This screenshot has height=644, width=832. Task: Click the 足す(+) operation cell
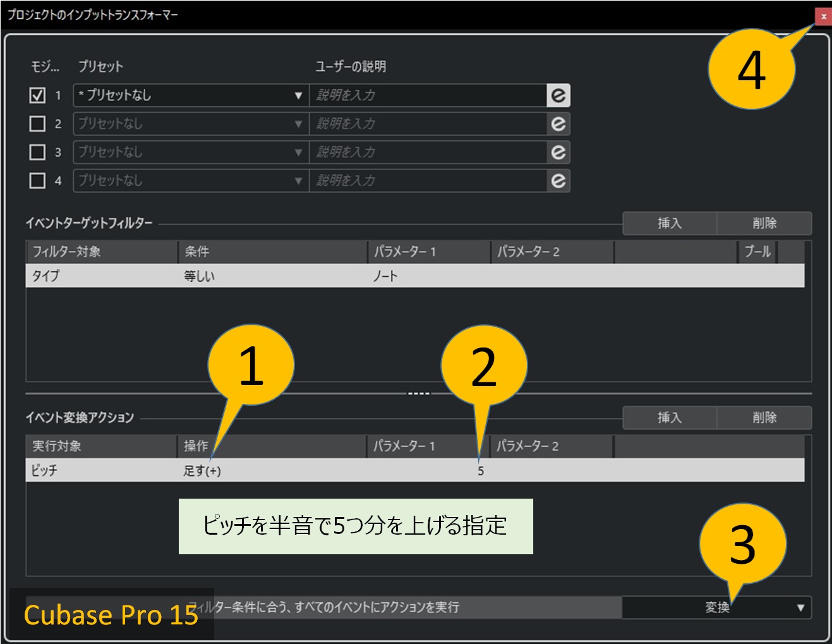tap(203, 471)
